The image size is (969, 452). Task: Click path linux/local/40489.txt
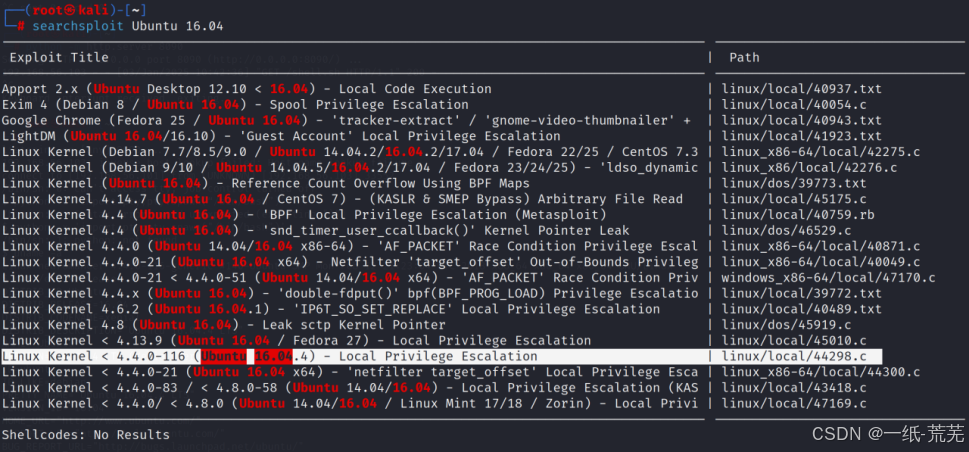tap(802, 309)
